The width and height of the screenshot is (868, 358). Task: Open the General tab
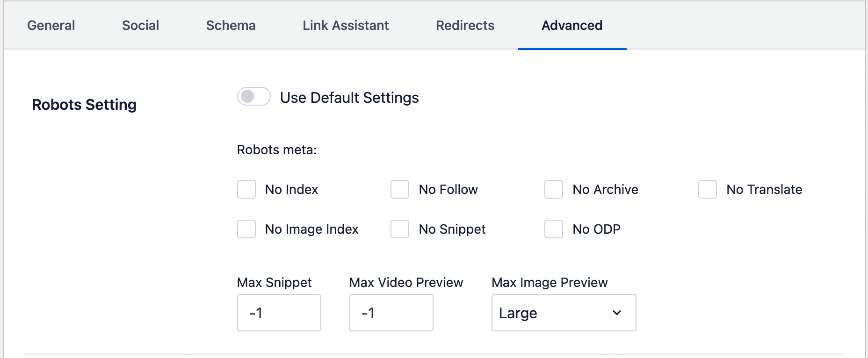(51, 25)
